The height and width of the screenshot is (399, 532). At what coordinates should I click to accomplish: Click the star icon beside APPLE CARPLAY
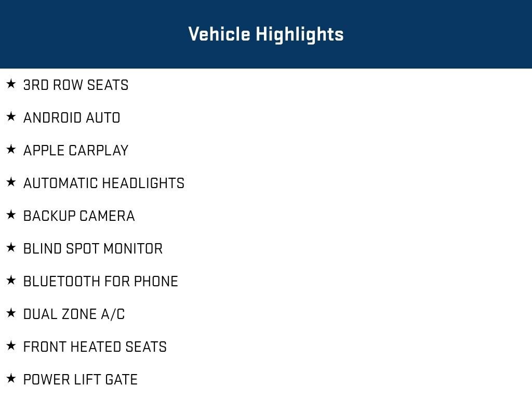(11, 150)
